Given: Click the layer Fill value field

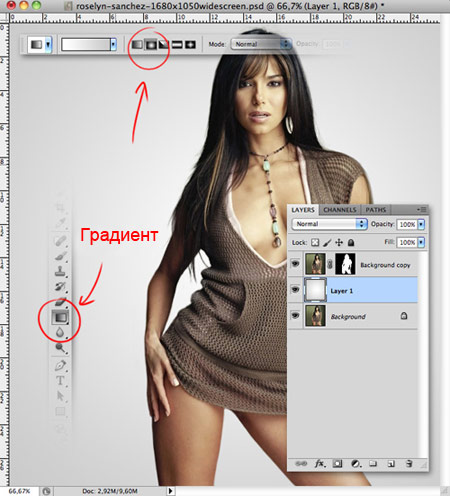Looking at the screenshot, I should [407, 242].
